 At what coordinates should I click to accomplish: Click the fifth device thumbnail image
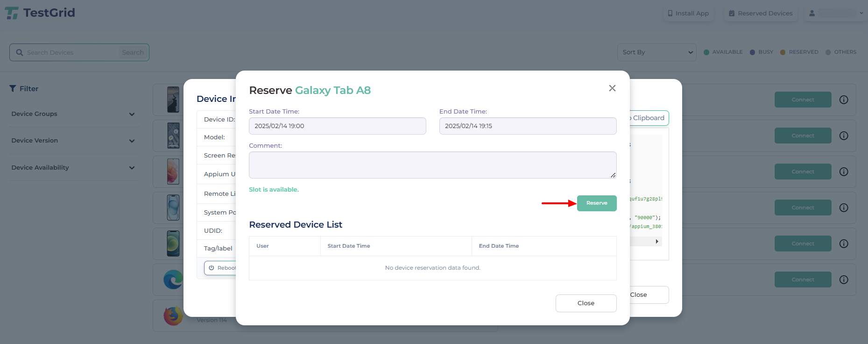point(173,244)
